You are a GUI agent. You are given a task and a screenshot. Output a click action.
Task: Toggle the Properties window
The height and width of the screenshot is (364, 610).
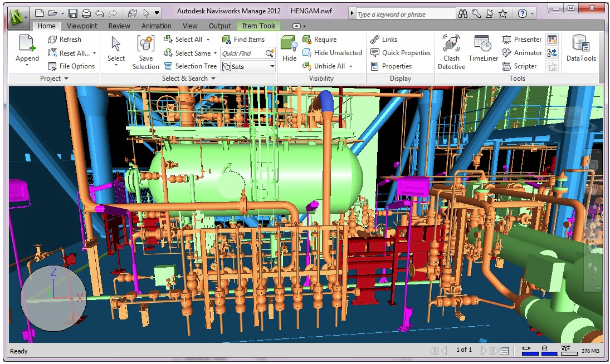point(391,66)
